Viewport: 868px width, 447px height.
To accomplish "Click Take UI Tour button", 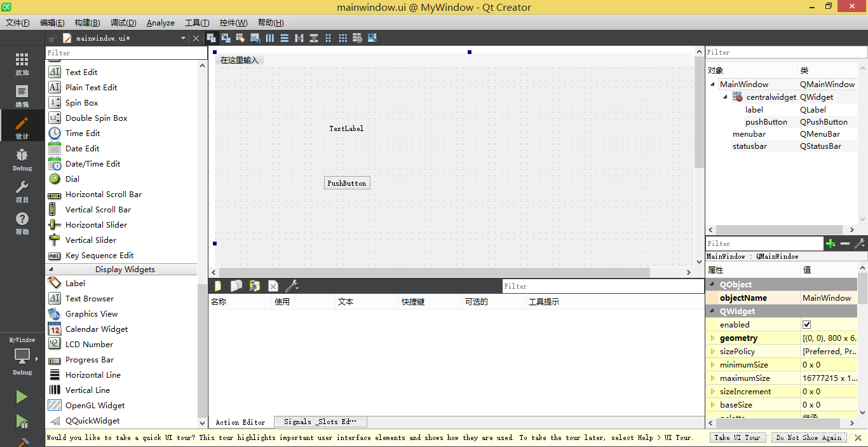I will (737, 437).
